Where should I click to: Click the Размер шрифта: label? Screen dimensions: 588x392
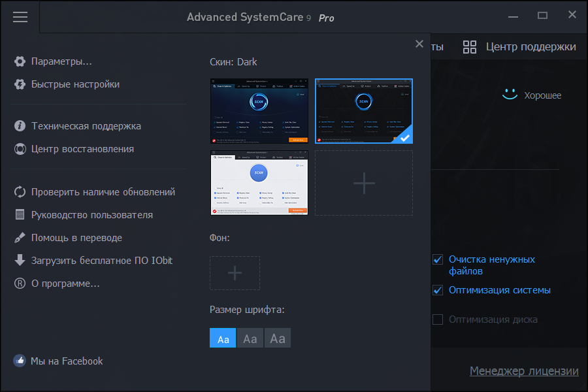(x=247, y=310)
